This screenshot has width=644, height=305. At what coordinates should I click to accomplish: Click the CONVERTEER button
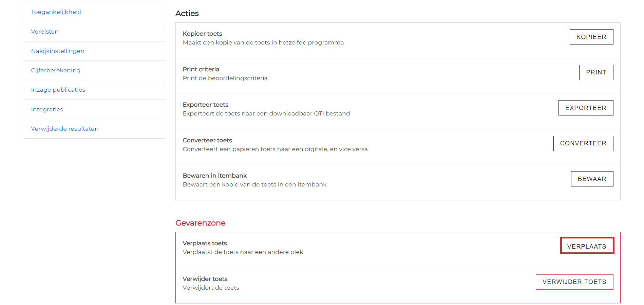[x=583, y=143]
